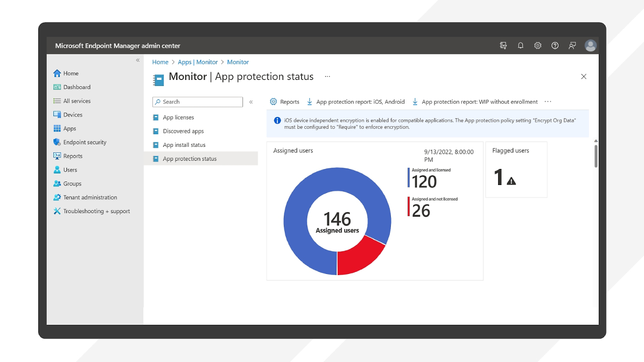Click the Dashboard icon in sidebar
644x362 pixels.
[x=57, y=87]
